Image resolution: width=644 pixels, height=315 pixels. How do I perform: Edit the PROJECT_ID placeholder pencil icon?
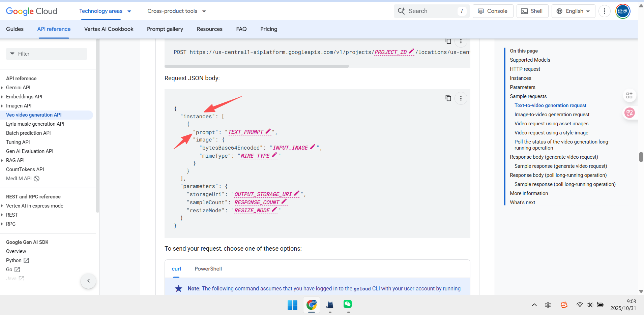click(x=411, y=51)
